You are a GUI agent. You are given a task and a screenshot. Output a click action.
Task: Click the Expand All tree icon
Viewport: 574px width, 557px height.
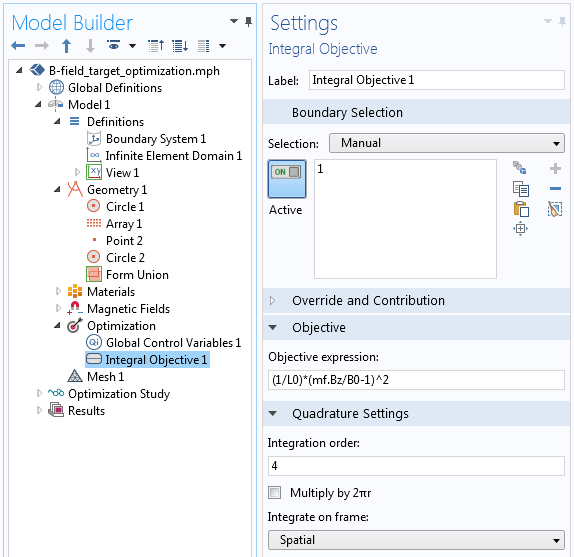pos(180,46)
